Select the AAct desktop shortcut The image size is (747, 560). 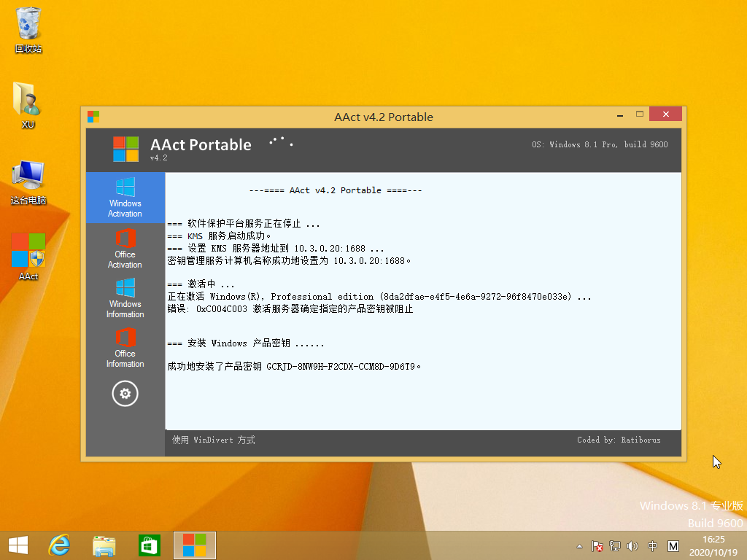pyautogui.click(x=28, y=256)
